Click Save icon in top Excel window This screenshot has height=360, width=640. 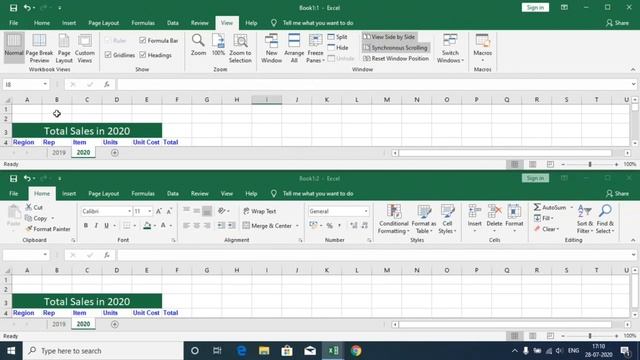pos(13,8)
